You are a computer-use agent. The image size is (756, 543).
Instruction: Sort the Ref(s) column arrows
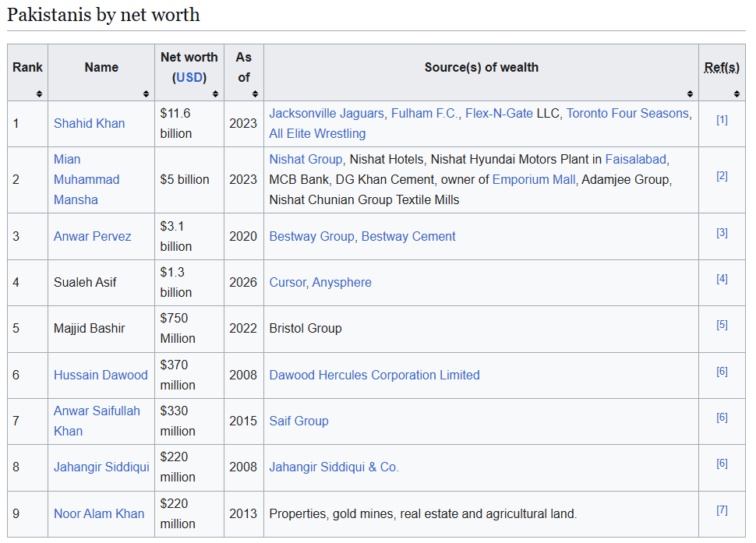[735, 93]
